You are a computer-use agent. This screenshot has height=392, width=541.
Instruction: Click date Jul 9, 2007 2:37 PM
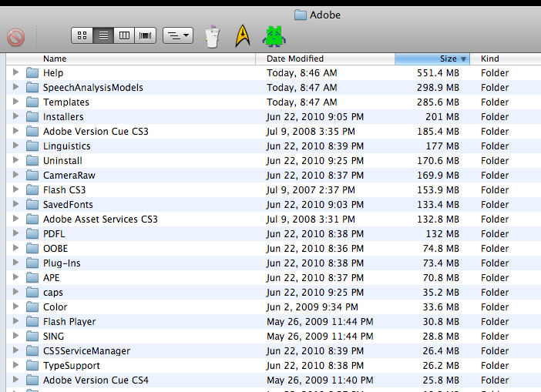(311, 190)
